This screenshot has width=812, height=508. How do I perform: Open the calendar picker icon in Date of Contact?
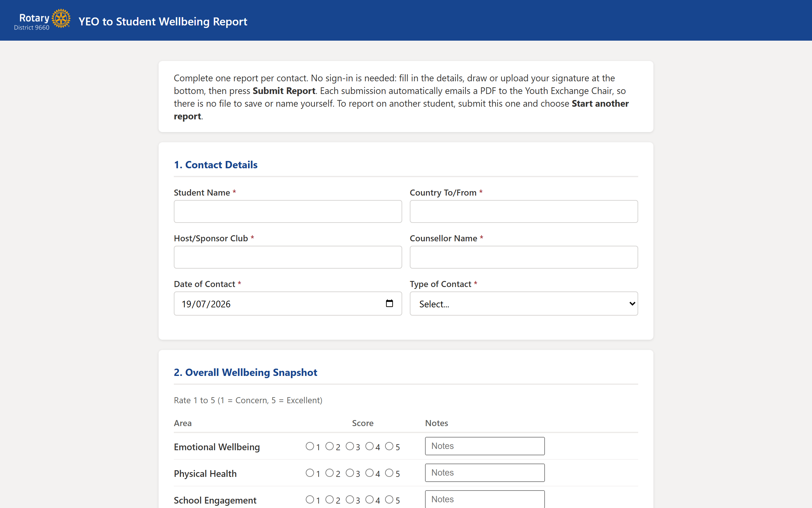pos(389,304)
